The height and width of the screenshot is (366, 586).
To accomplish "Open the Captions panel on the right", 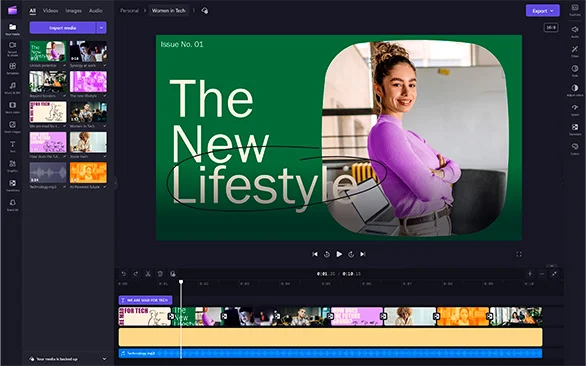I will (x=575, y=10).
